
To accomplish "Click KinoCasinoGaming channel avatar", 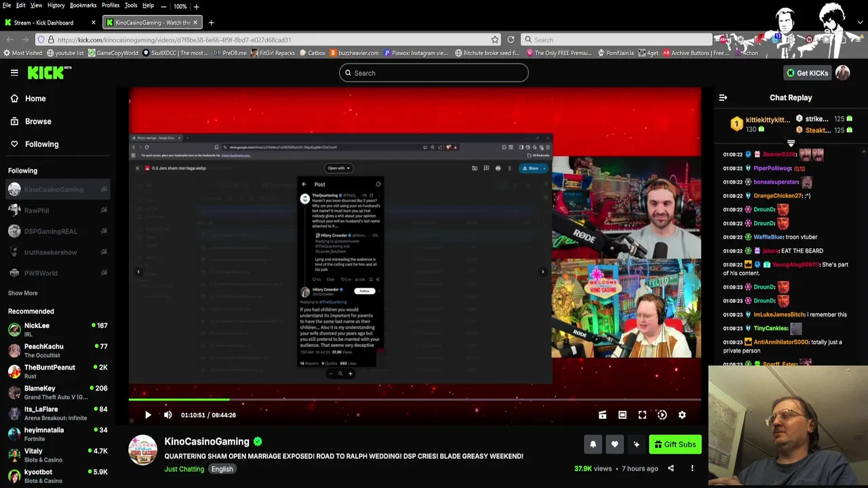I will (143, 450).
